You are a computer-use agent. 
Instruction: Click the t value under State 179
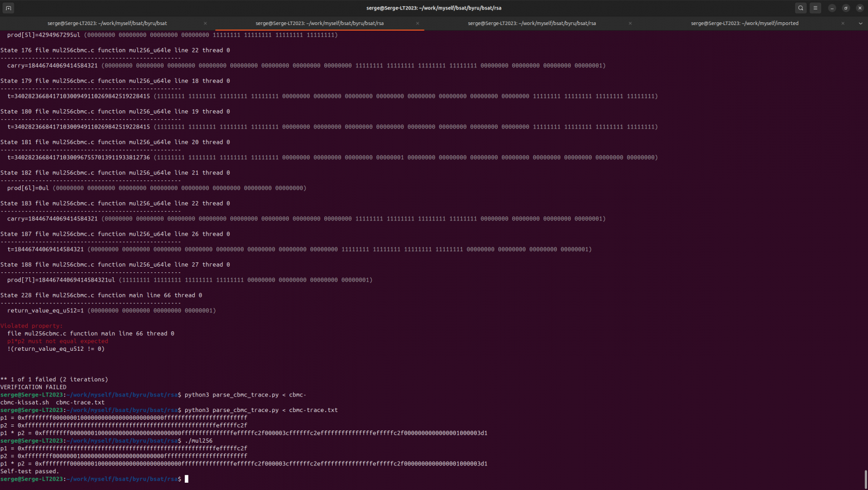(333, 96)
